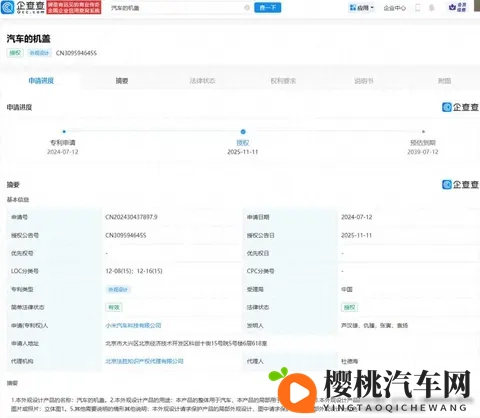Screen dimensions: 480x418
Task: Expand the 应用 dropdown in the header
Action: tap(361, 8)
